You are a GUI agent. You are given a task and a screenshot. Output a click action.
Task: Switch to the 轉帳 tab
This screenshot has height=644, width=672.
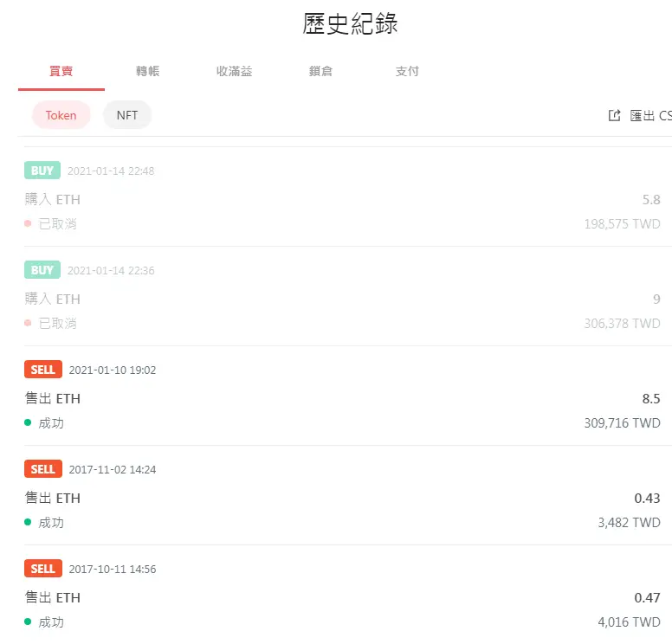click(148, 71)
